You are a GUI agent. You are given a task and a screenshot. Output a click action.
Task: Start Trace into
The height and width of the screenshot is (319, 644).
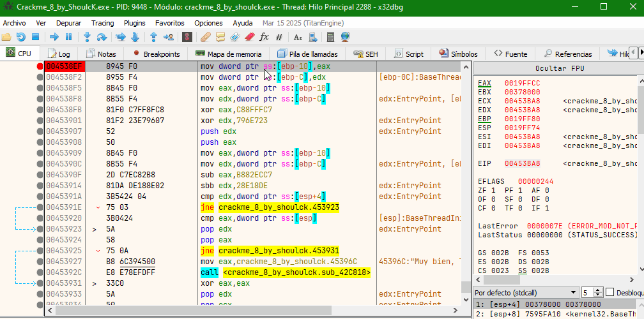(120, 37)
